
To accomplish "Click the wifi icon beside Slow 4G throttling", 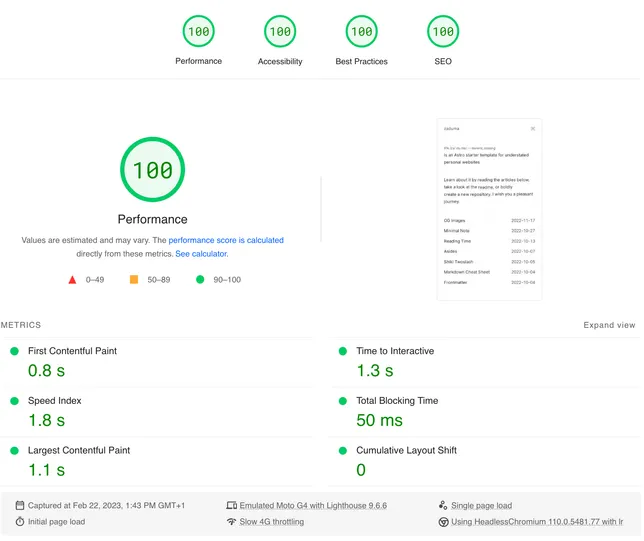I will tap(232, 522).
